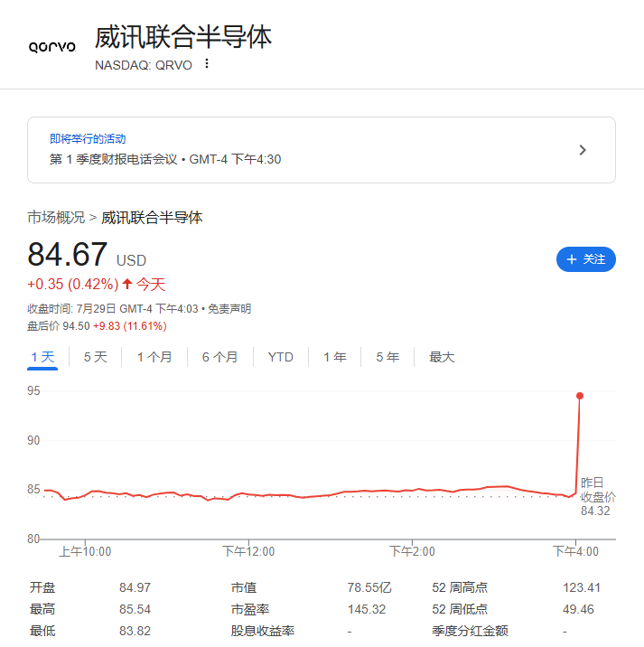This screenshot has width=644, height=647.
Task: Click the 市盈率 value 145.32
Action: tap(367, 609)
